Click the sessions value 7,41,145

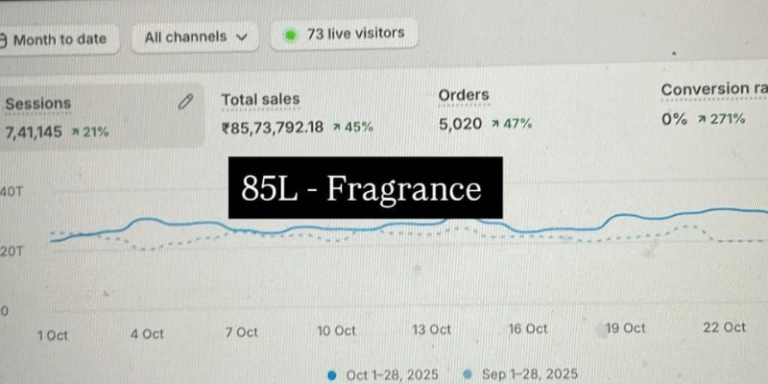tap(34, 132)
